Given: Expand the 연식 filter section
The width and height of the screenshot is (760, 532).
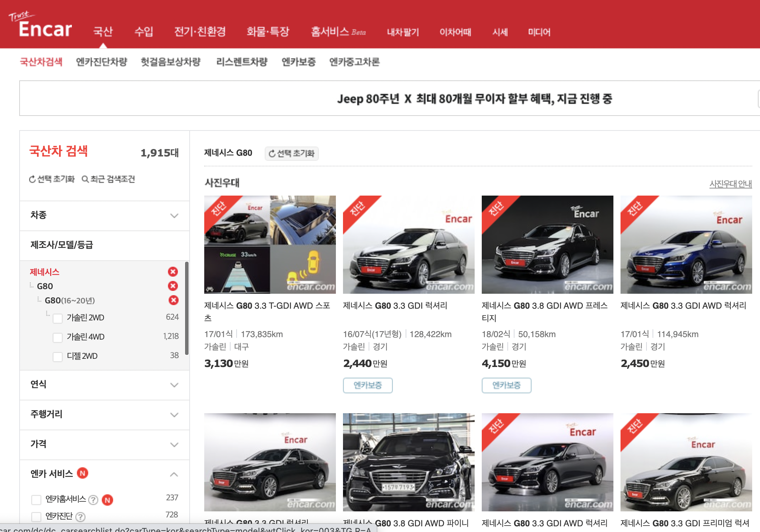Looking at the screenshot, I should 174,385.
